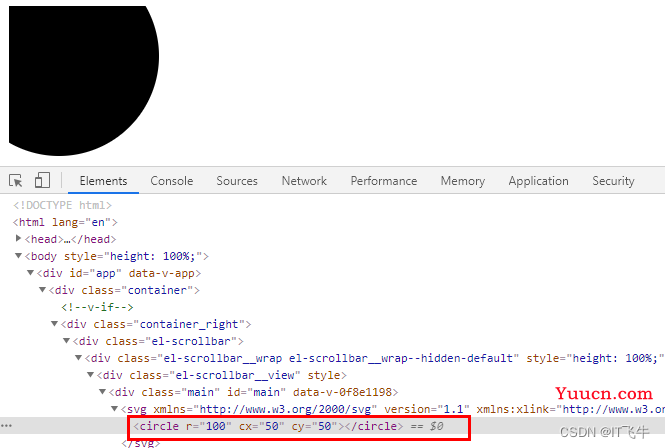Viewport: 665px width, 448px height.
Task: Open the Console tab
Action: click(172, 181)
